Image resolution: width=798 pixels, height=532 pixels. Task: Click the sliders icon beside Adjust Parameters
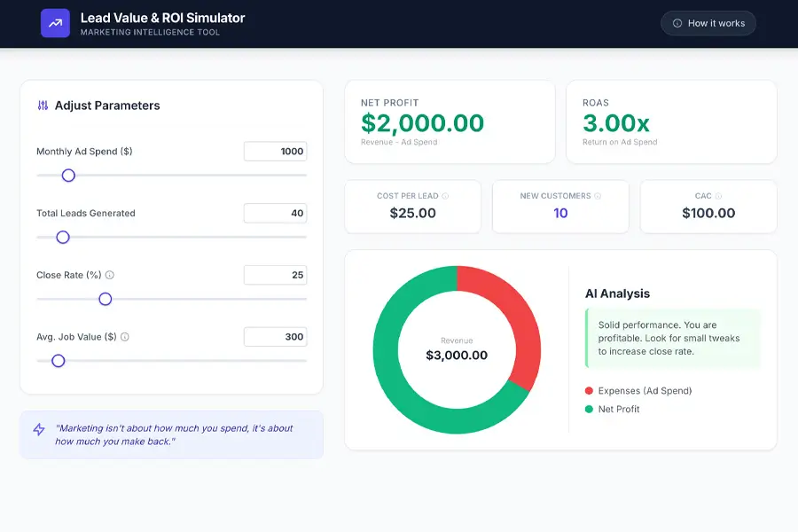pyautogui.click(x=43, y=106)
